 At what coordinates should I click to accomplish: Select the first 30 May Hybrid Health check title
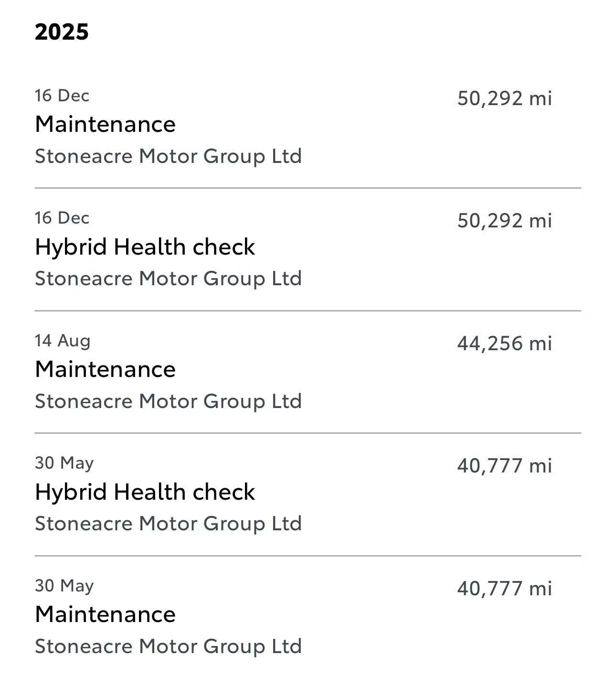pyautogui.click(x=145, y=492)
